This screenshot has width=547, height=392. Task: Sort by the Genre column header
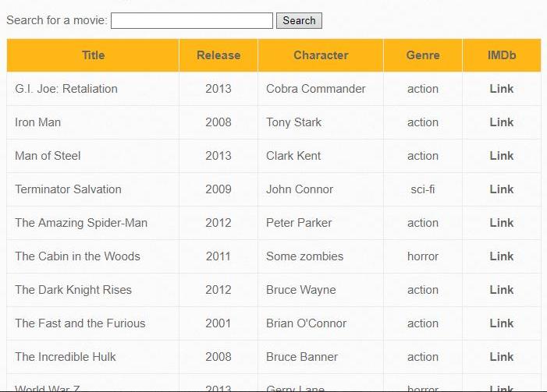(423, 55)
